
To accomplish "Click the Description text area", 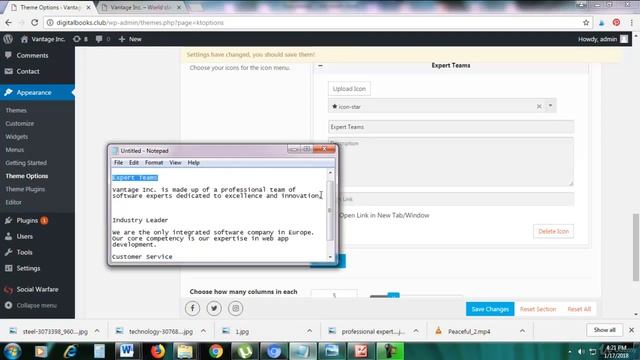I will click(451, 162).
